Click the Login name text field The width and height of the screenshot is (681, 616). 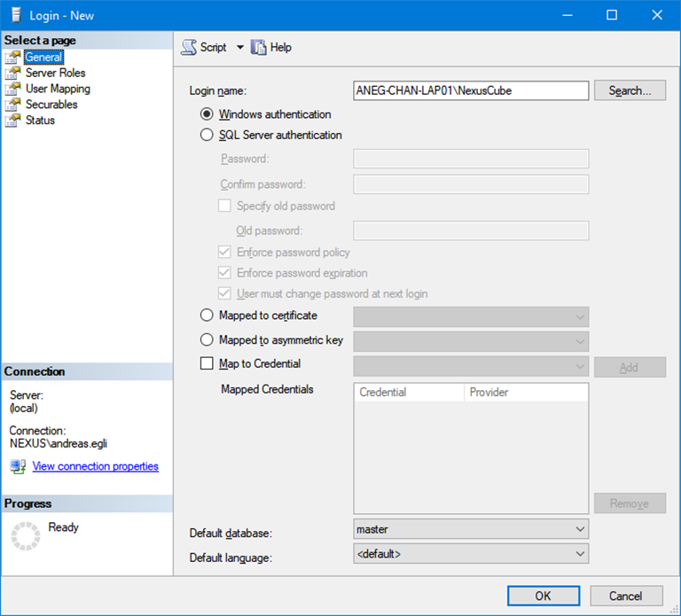[x=470, y=90]
